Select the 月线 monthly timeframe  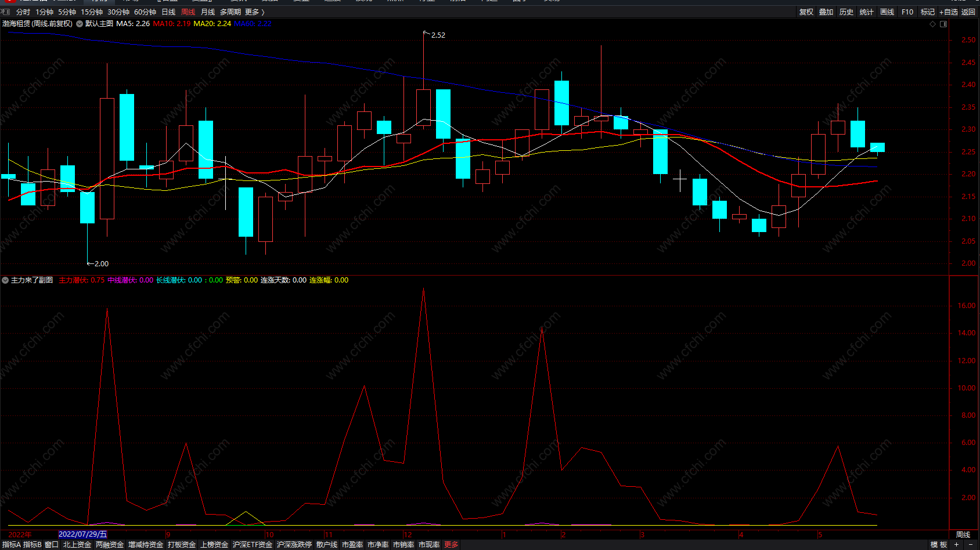pyautogui.click(x=208, y=12)
